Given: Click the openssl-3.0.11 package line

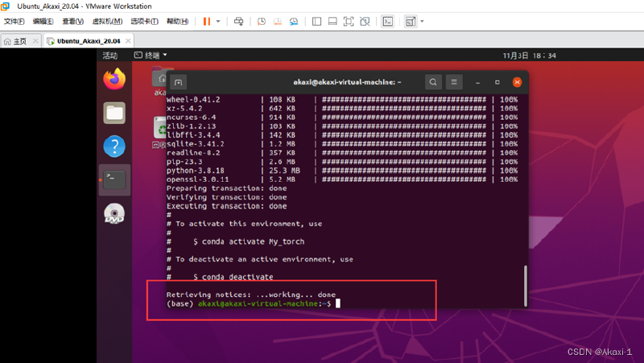Looking at the screenshot, I should (341, 179).
